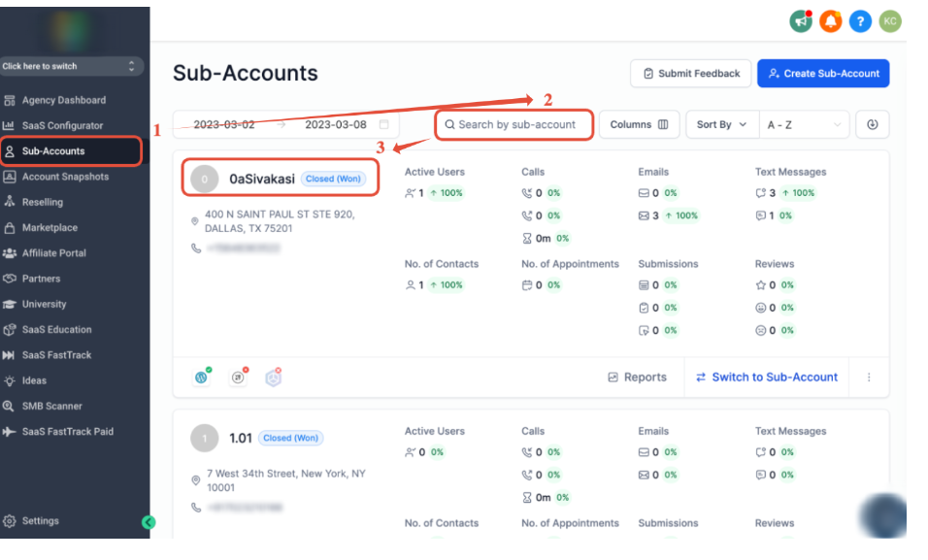The image size is (928, 560).
Task: Click the download export icon button
Action: (873, 124)
